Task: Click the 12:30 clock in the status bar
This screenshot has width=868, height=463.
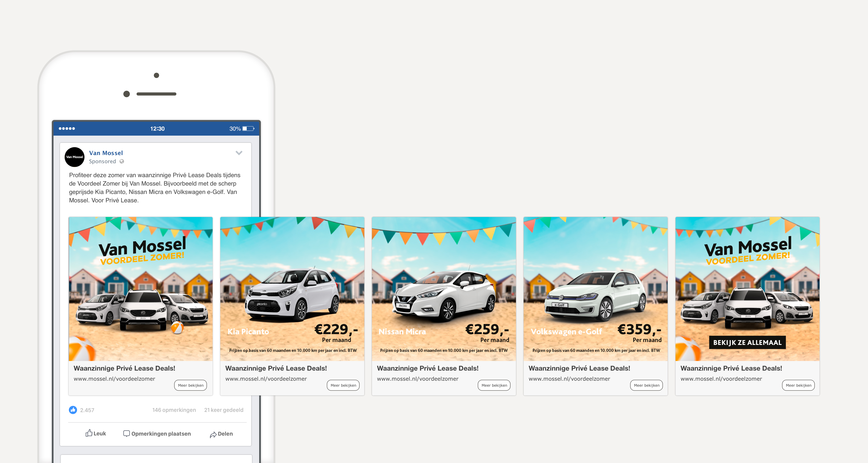Action: click(157, 129)
